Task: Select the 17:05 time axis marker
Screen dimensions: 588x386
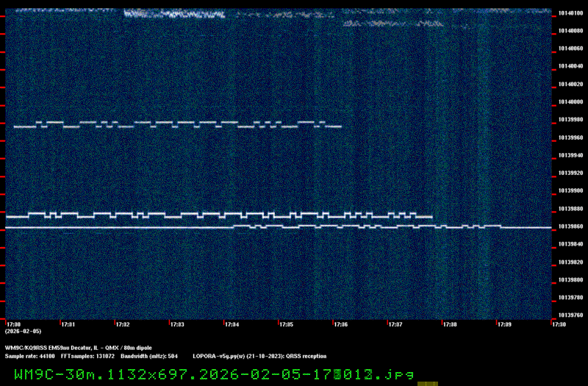Action: 286,324
